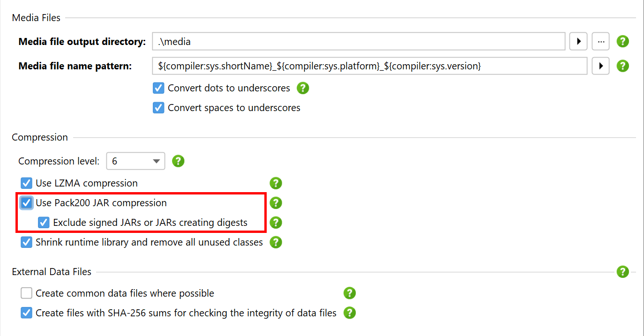
Task: Uncheck Use LZMA compression
Action: pyautogui.click(x=26, y=183)
